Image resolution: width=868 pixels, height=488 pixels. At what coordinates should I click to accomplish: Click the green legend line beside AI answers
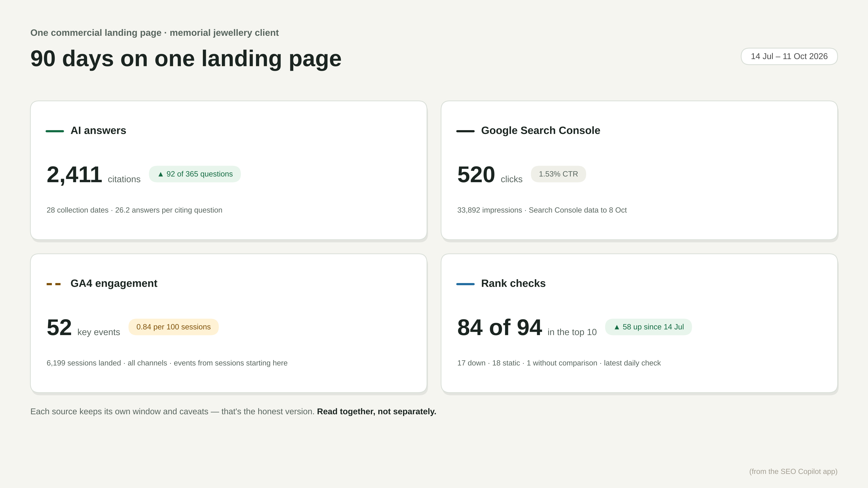tap(55, 131)
